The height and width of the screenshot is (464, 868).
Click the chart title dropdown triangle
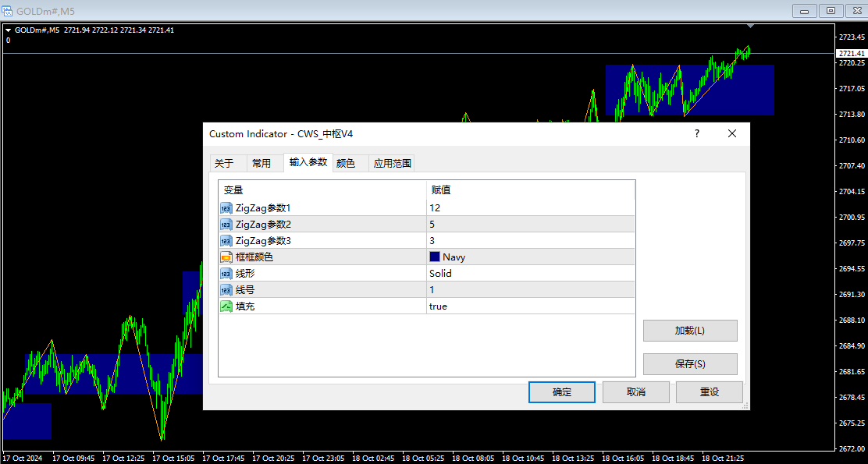(8, 30)
